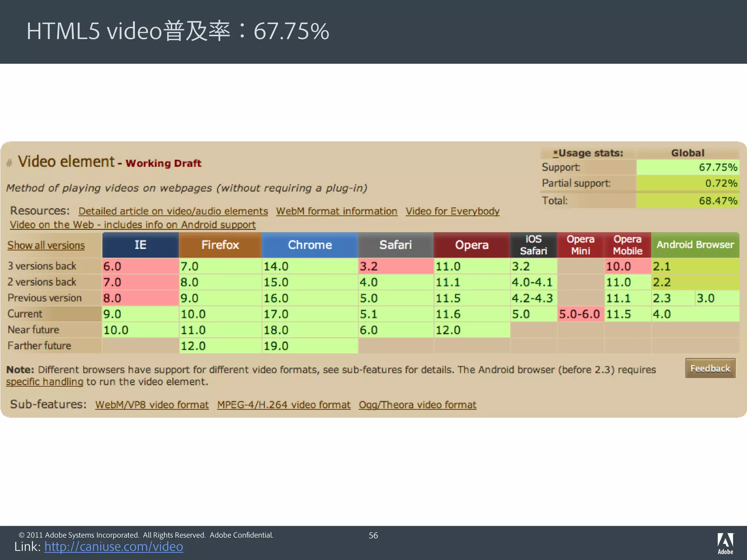This screenshot has width=747, height=560.
Task: Click the Near future row label
Action: [33, 330]
